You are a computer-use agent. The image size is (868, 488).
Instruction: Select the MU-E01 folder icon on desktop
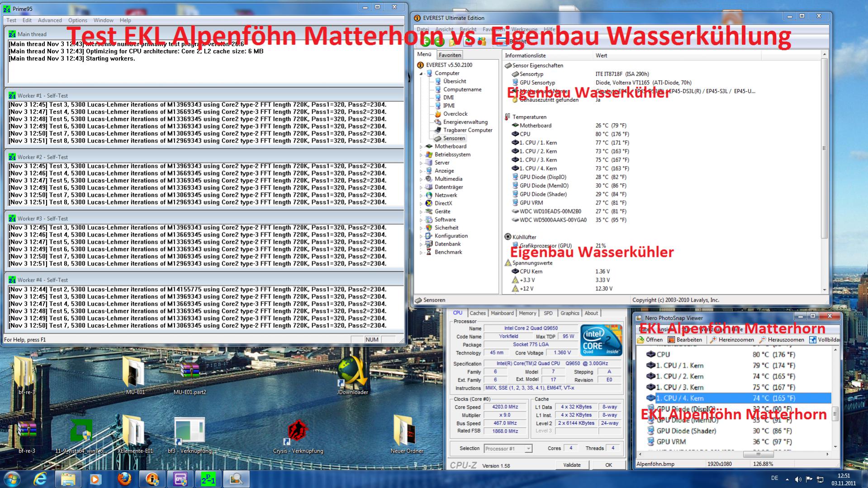135,375
